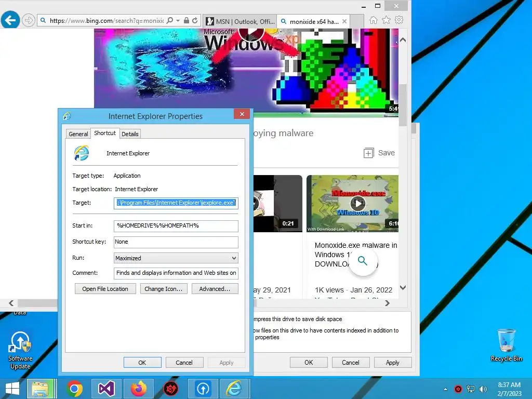The image size is (532, 399).
Task: Click the Change Icon... button
Action: (164, 289)
